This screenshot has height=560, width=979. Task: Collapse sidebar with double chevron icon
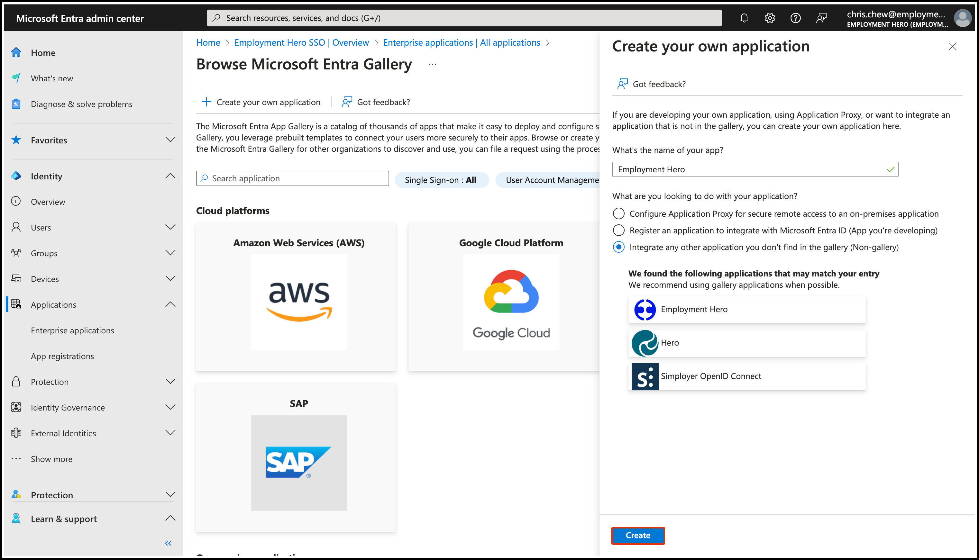pyautogui.click(x=168, y=543)
